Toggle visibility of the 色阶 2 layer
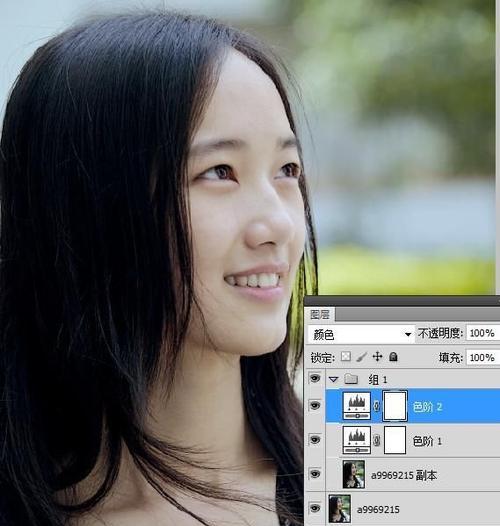 [x=315, y=406]
